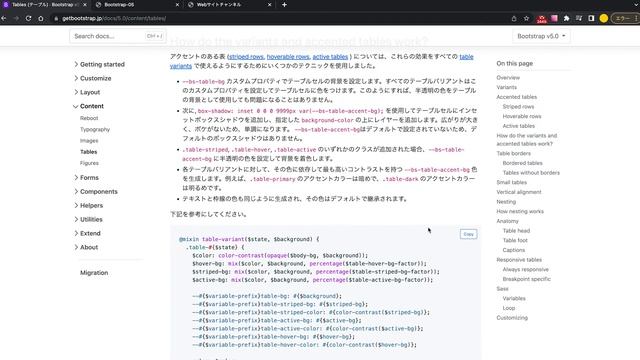Collapse the Content section
640x360 pixels.
[89, 106]
